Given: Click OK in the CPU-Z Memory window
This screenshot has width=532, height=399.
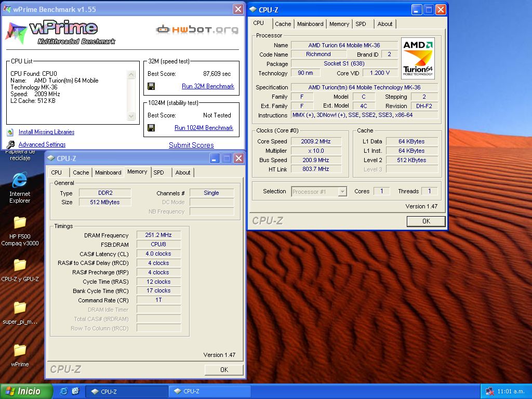Looking at the screenshot, I should (224, 370).
